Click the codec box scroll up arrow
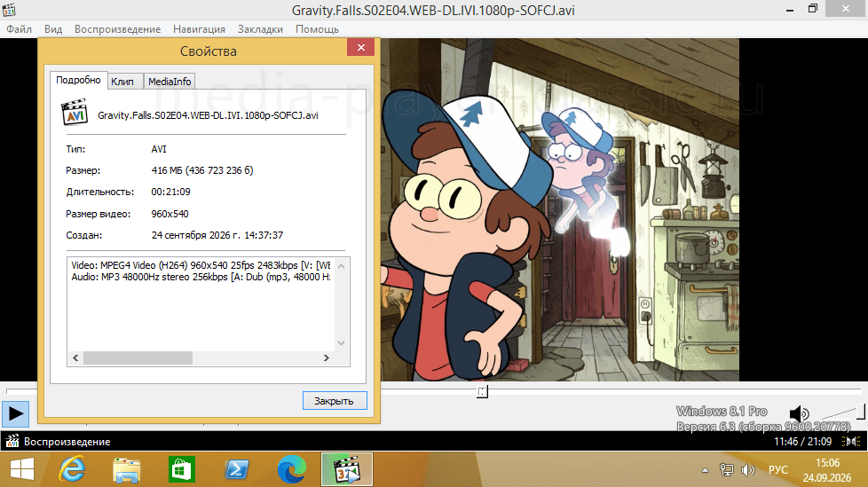This screenshot has height=487, width=868. point(342,266)
